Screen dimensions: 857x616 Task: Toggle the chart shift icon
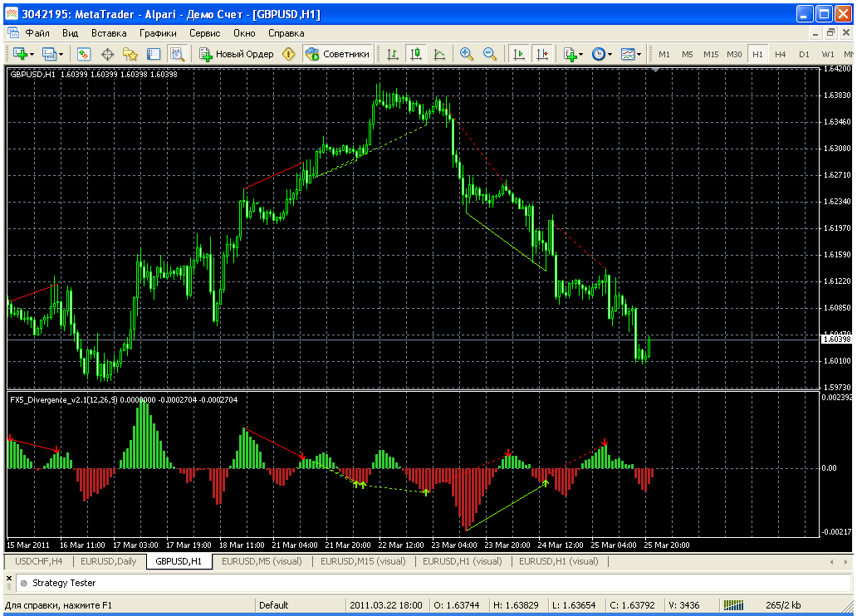click(x=543, y=54)
